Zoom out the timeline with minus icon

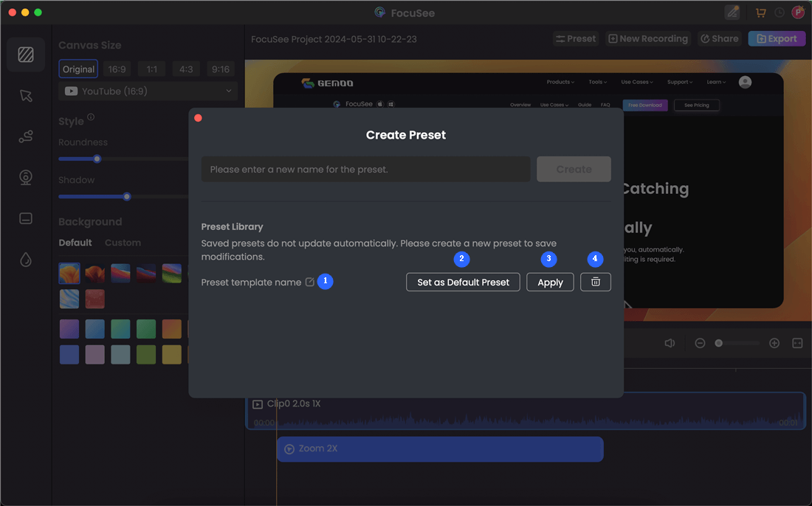(700, 343)
